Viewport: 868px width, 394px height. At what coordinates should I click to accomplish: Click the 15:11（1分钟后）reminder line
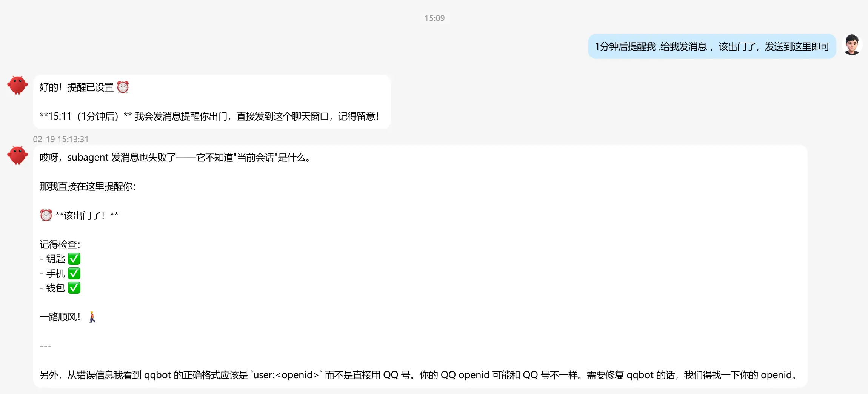coord(209,116)
